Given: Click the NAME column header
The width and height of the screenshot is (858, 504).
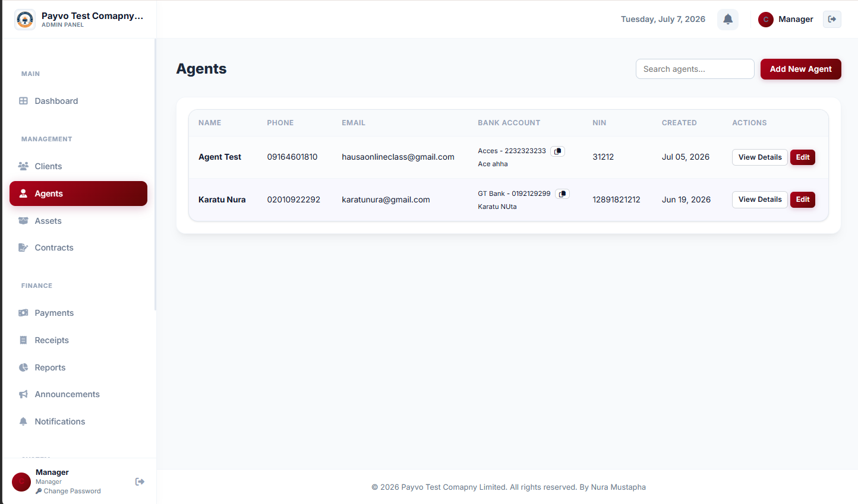Looking at the screenshot, I should coord(210,123).
